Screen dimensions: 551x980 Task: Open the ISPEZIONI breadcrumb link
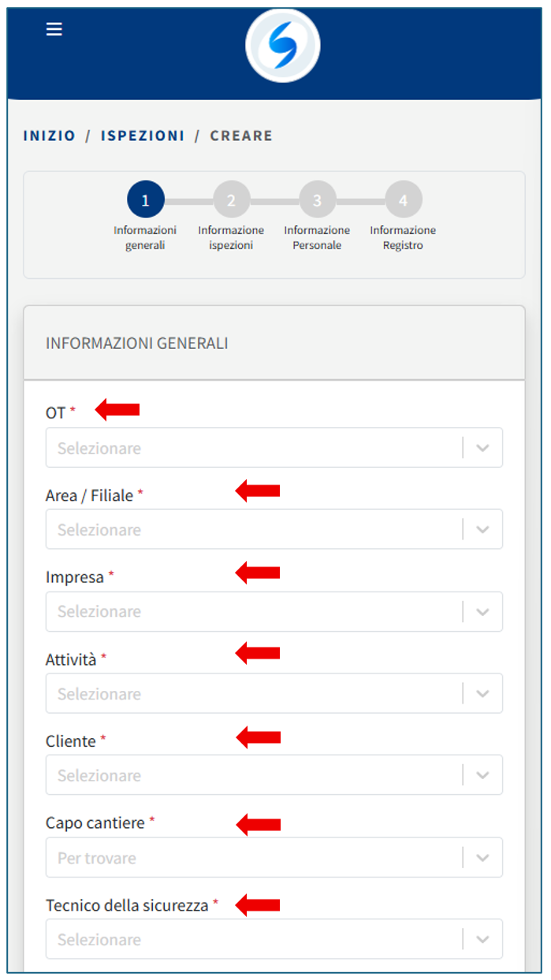click(x=143, y=135)
